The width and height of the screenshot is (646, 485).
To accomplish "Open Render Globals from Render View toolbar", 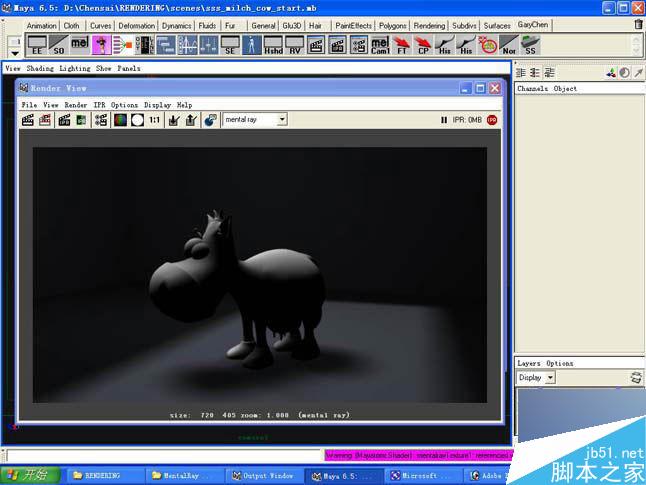I will [x=101, y=120].
